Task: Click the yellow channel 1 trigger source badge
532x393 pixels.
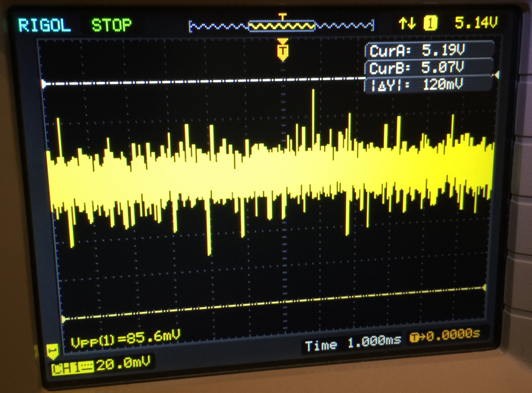Action: click(x=430, y=24)
